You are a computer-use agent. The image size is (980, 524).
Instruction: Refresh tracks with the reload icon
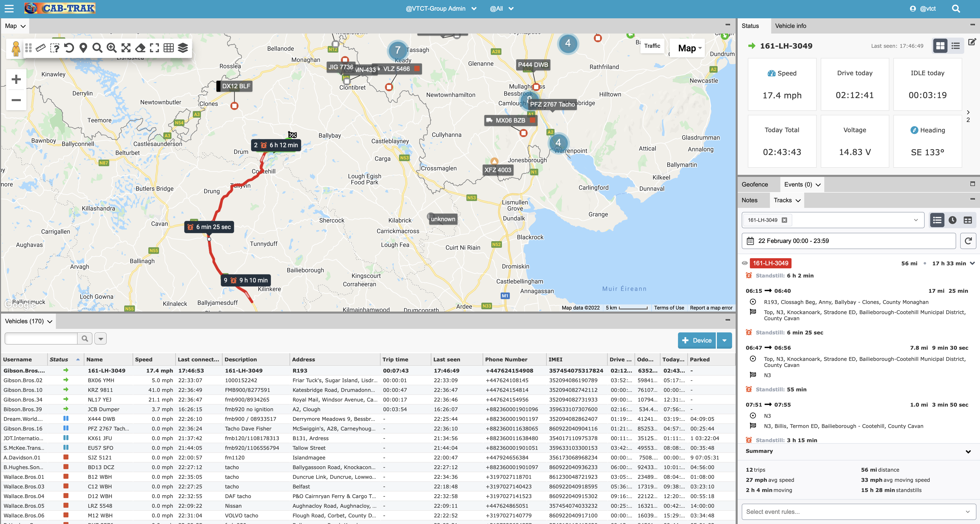(x=968, y=241)
